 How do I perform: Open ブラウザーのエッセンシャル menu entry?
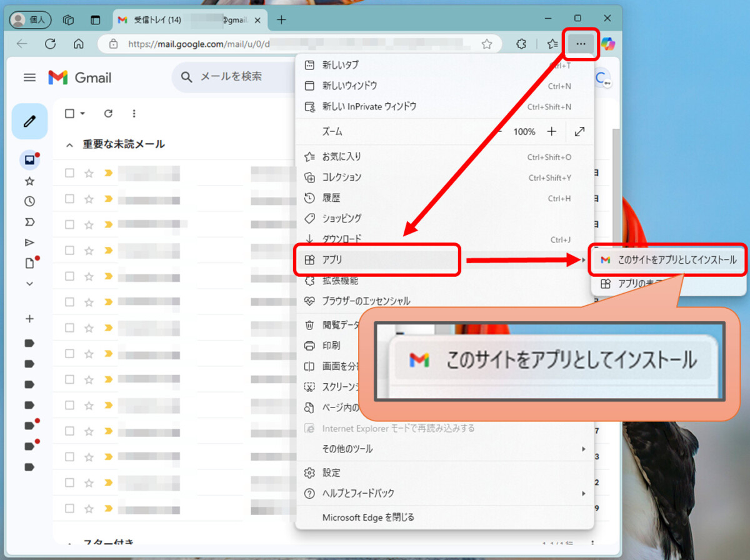(444, 301)
